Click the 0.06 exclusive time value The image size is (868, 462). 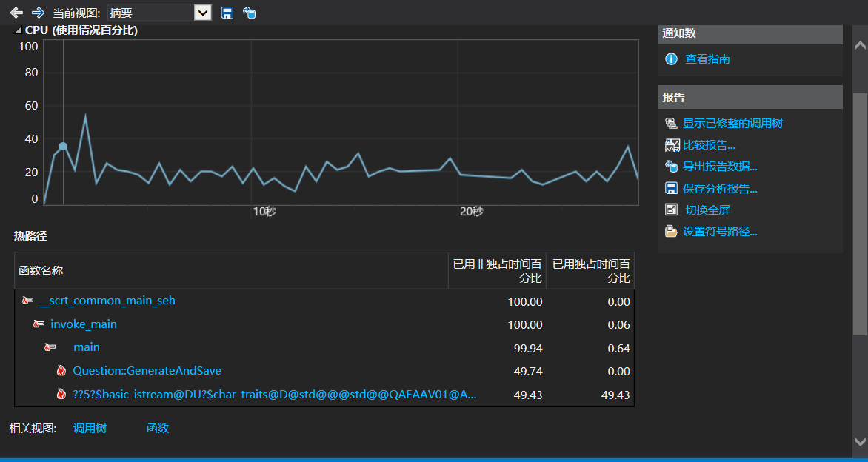coord(618,325)
